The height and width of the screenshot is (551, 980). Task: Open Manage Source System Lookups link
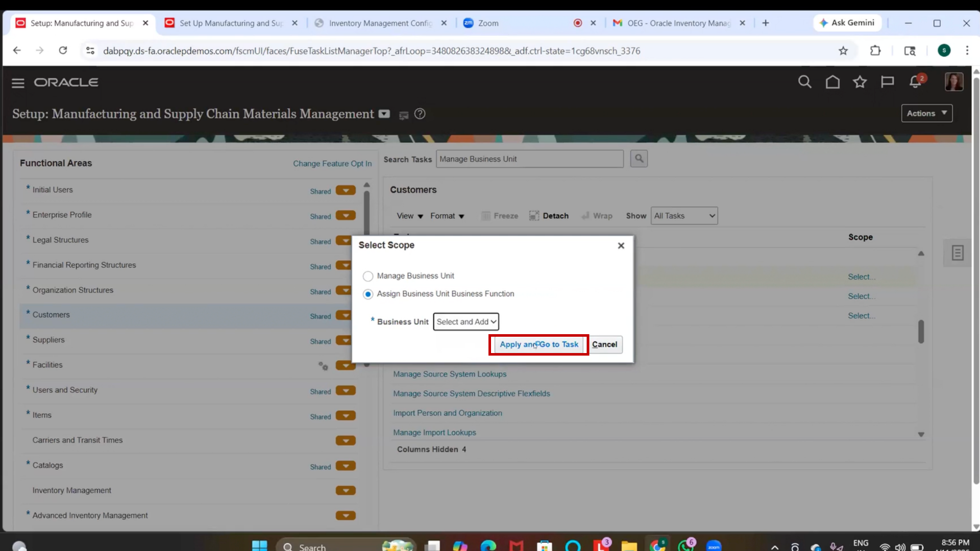pos(450,374)
